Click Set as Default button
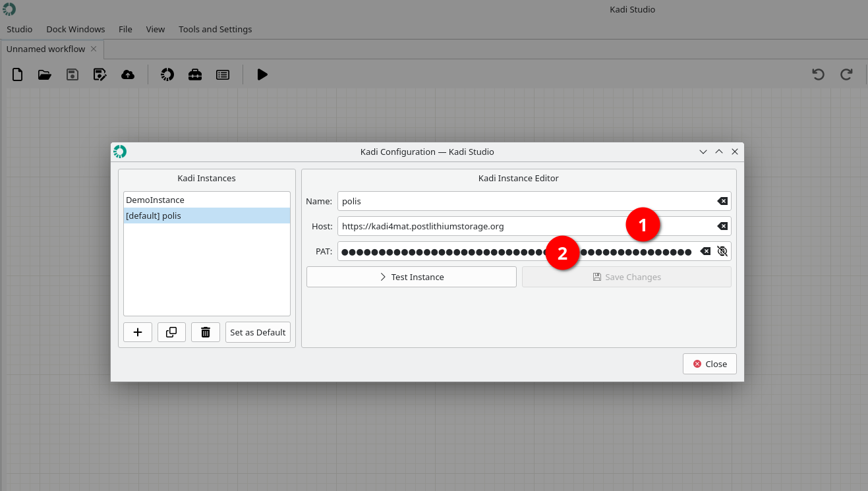The height and width of the screenshot is (491, 868). pyautogui.click(x=258, y=332)
